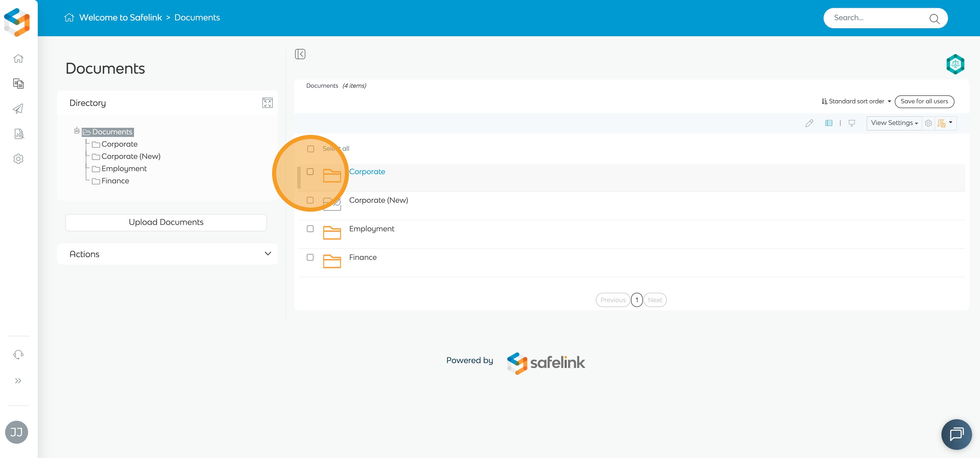The height and width of the screenshot is (458, 980).
Task: Check the Select all checkbox
Action: [x=310, y=149]
